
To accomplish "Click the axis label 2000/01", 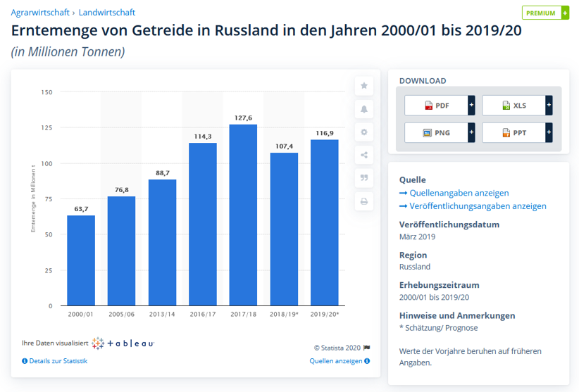I will [81, 314].
